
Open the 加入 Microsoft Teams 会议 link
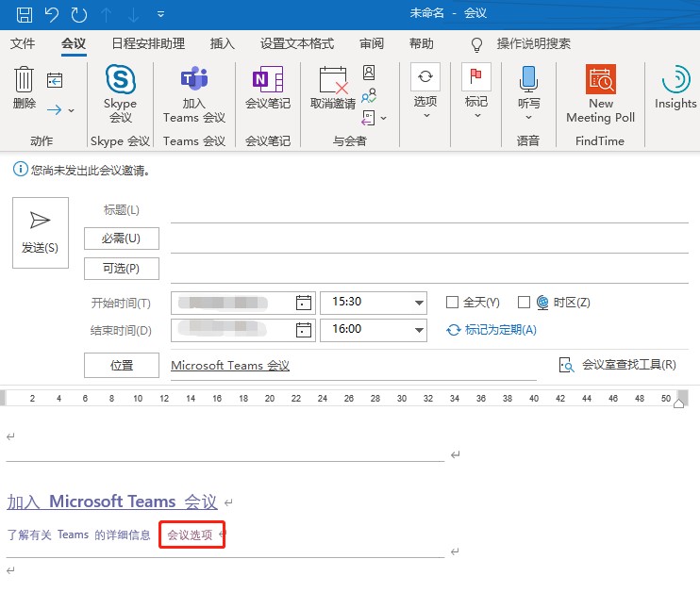[x=112, y=502]
